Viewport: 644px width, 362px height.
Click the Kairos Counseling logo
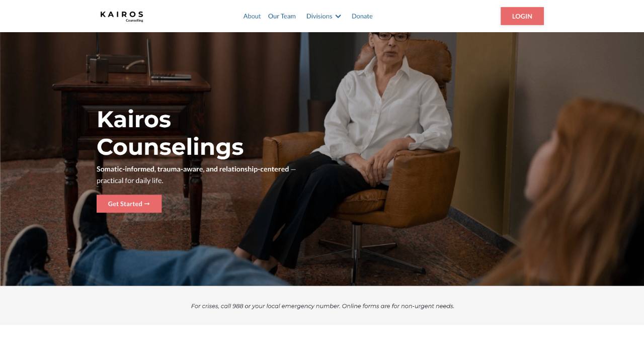122,16
